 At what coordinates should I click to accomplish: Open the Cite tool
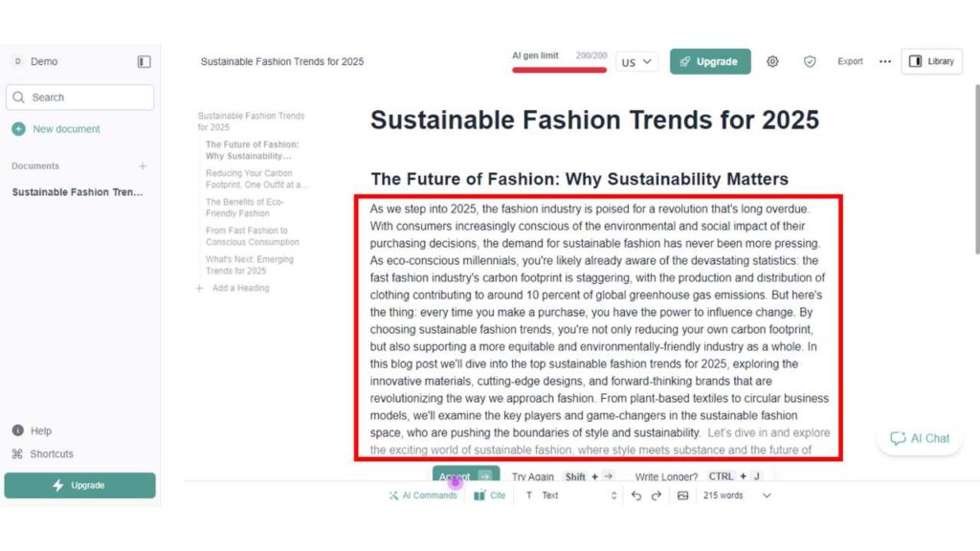489,496
